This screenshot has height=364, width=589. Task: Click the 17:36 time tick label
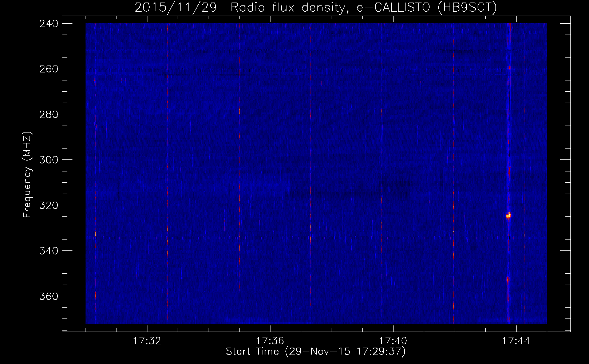(270, 341)
